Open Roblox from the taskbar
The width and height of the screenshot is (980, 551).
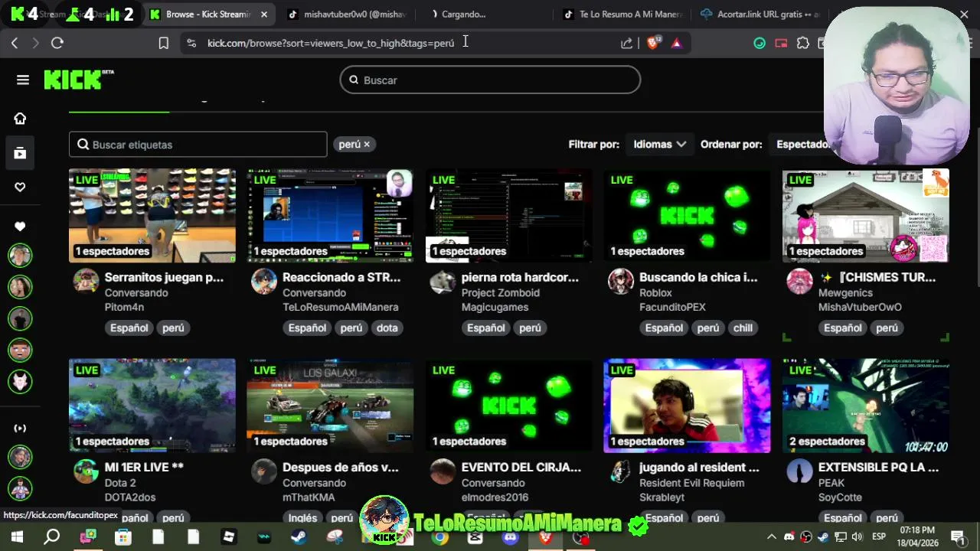(x=229, y=537)
